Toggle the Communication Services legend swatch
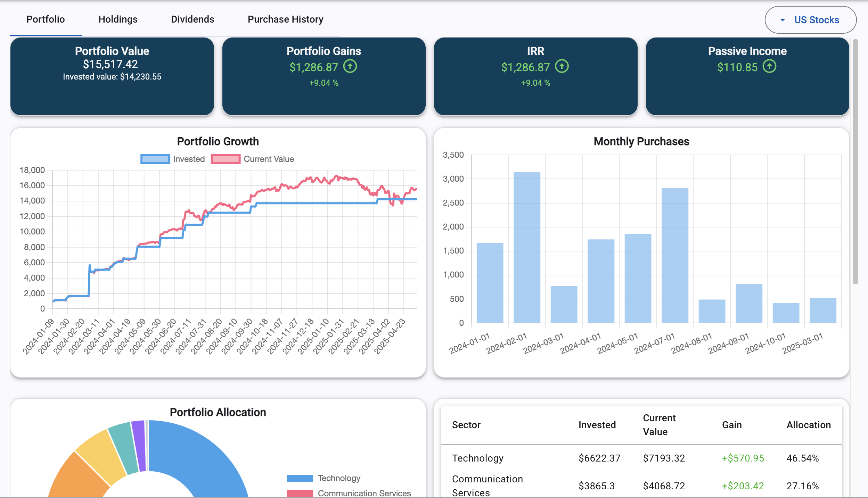This screenshot has width=868, height=498. point(300,493)
